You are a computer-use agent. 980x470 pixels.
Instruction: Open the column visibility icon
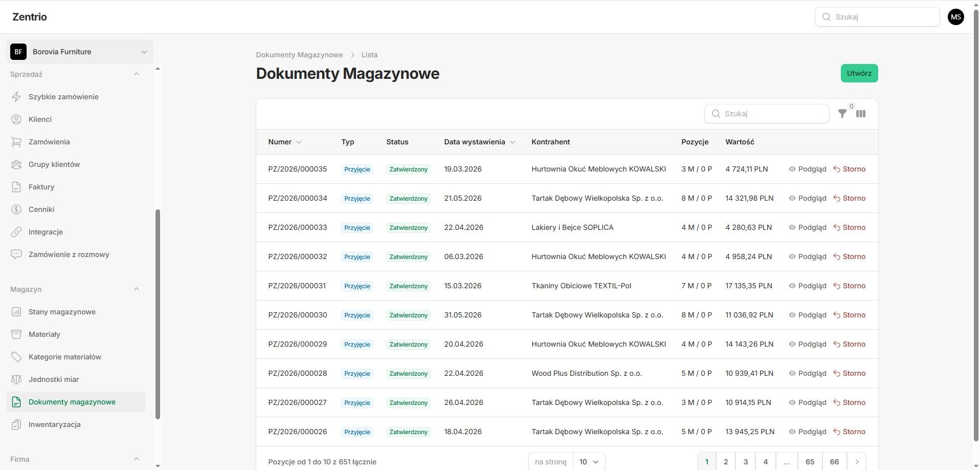pos(861,114)
